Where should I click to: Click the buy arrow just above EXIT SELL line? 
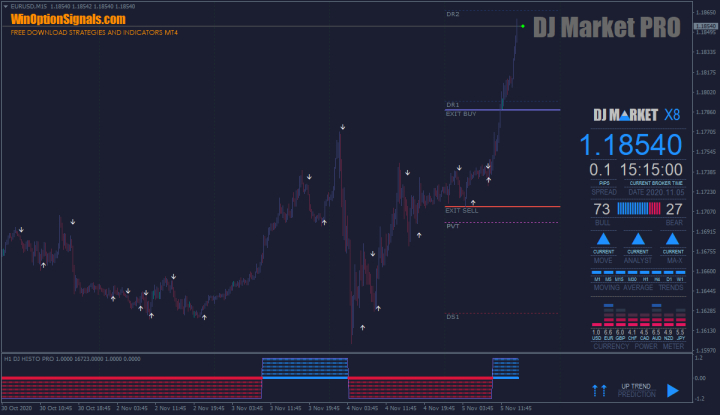pos(473,202)
